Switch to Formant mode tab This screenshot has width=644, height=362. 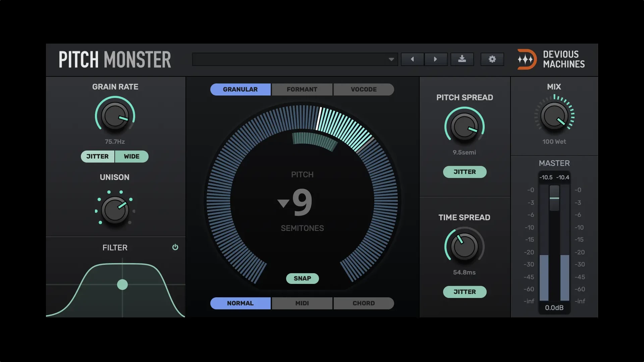302,89
